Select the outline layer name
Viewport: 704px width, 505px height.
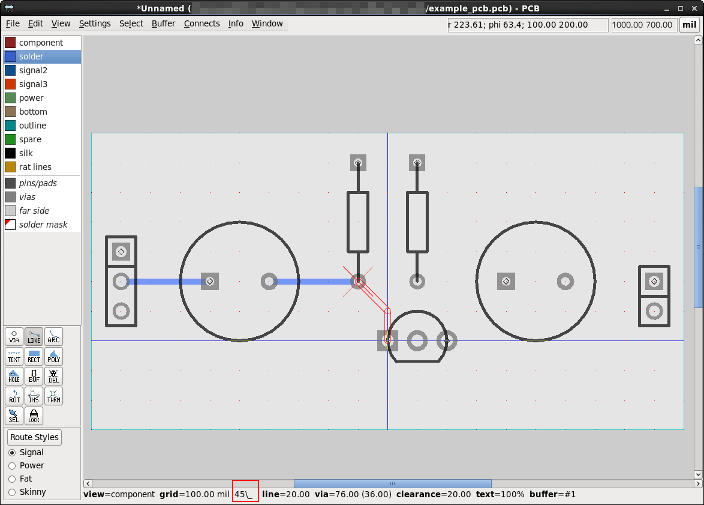pyautogui.click(x=33, y=126)
